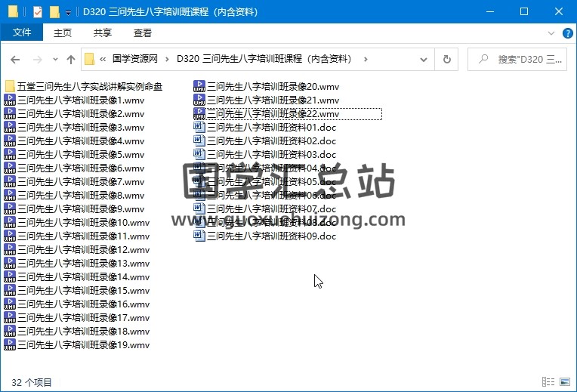Viewport: 577px width, 392px height.
Task: Go forward with the right arrow button
Action: click(x=37, y=59)
